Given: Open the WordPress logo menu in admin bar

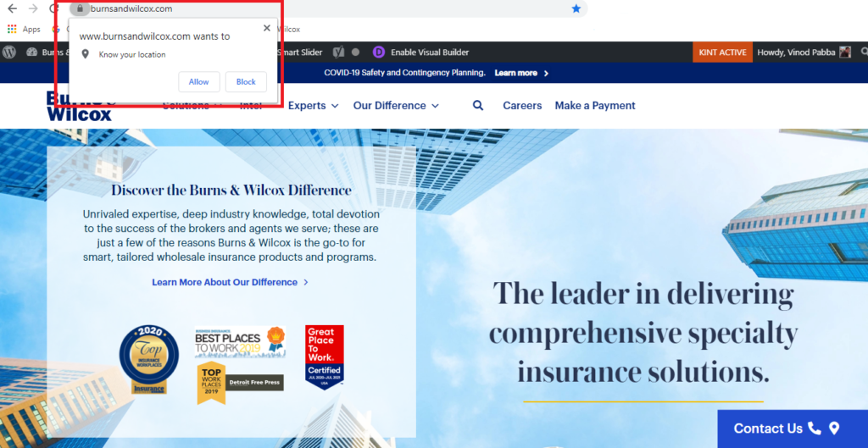Looking at the screenshot, I should pos(9,52).
